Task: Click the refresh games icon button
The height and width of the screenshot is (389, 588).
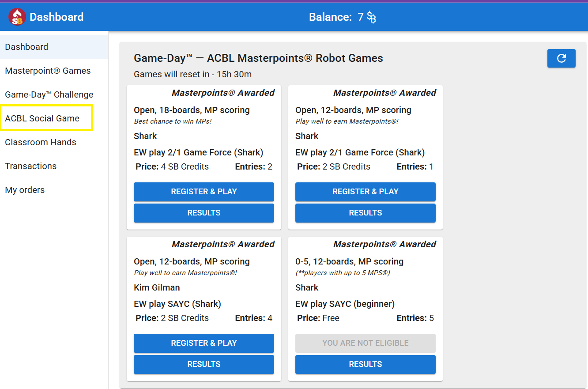Action: 561,58
